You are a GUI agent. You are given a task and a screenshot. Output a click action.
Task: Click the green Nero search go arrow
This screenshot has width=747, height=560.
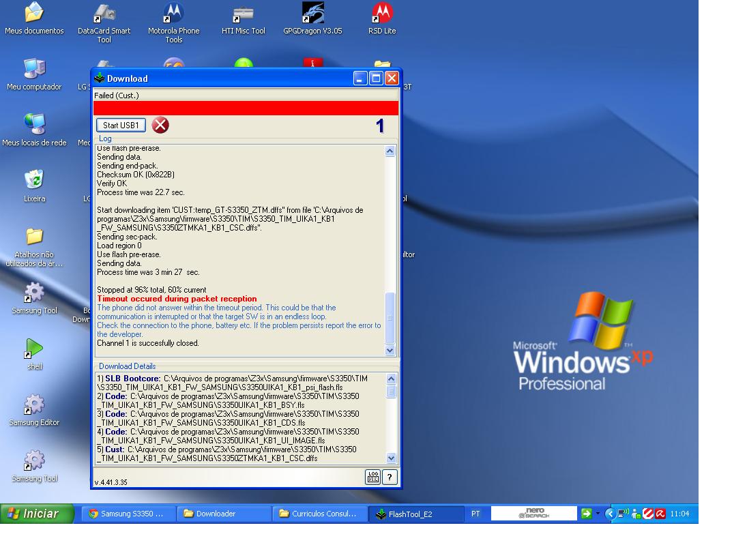pos(587,514)
